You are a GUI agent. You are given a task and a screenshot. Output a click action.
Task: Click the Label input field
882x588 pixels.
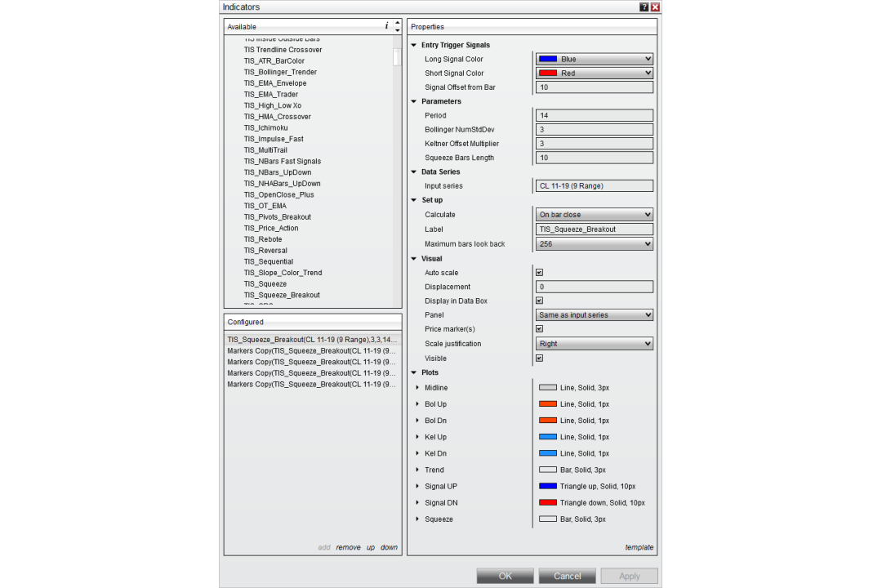point(594,229)
